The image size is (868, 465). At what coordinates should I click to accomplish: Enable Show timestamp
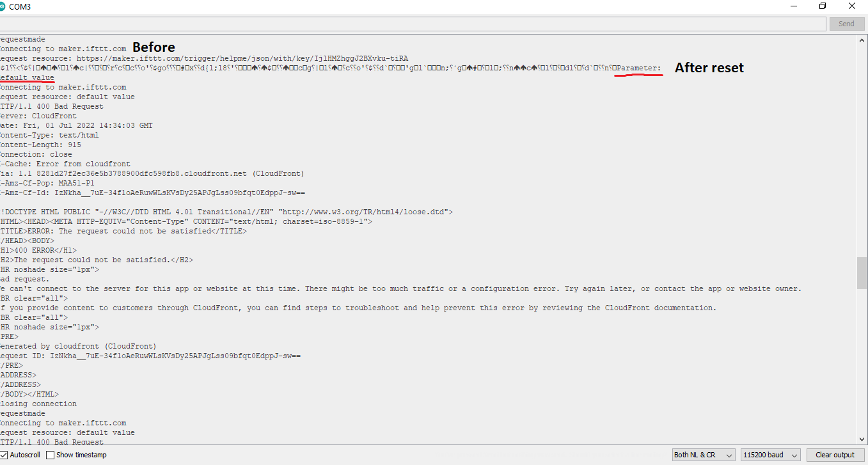coord(49,455)
